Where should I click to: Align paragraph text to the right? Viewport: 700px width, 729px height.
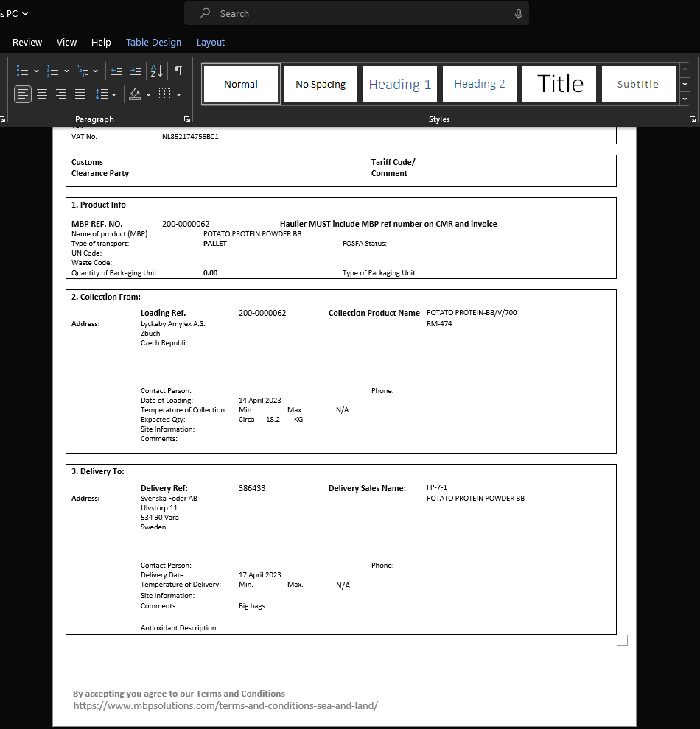(x=61, y=94)
